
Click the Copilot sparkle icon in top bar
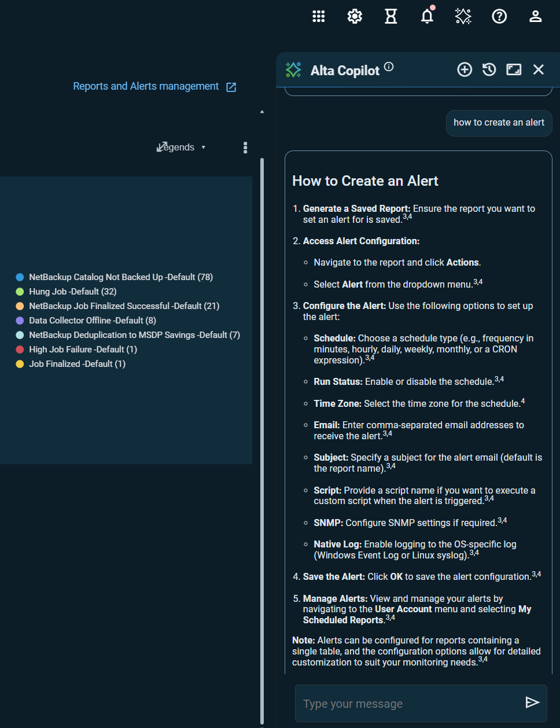click(463, 16)
